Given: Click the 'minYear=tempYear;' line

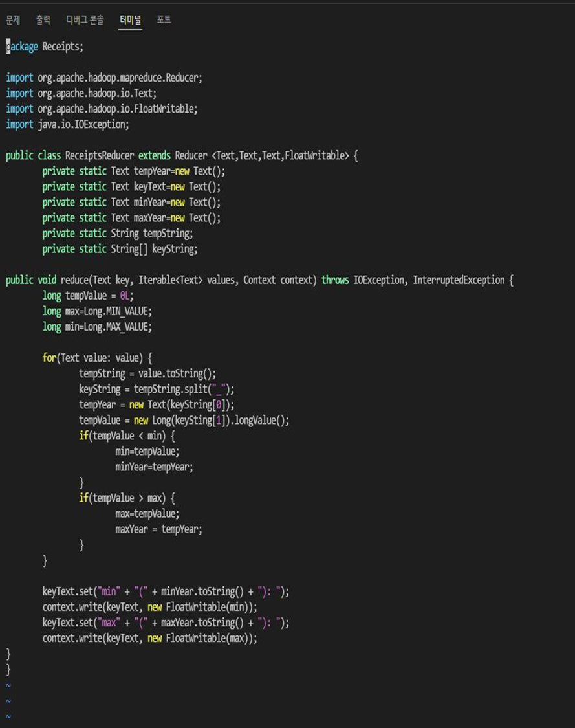Looking at the screenshot, I should pyautogui.click(x=154, y=467).
